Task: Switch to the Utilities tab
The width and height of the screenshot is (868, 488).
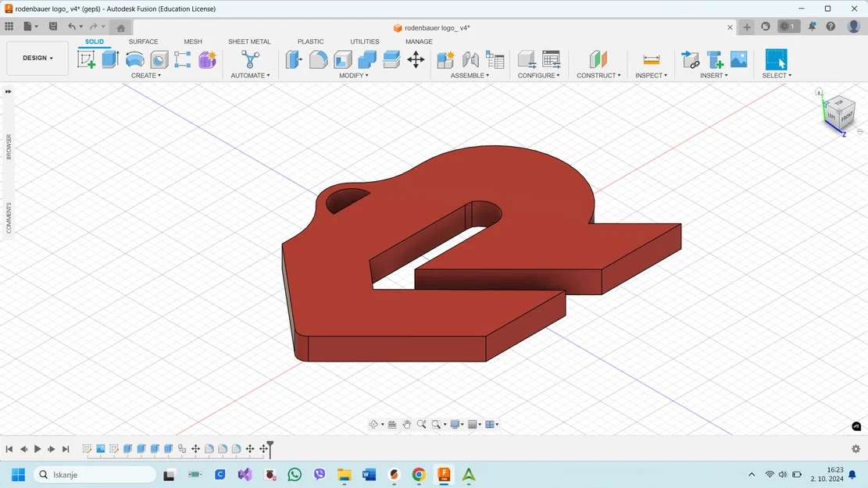Action: 365,41
